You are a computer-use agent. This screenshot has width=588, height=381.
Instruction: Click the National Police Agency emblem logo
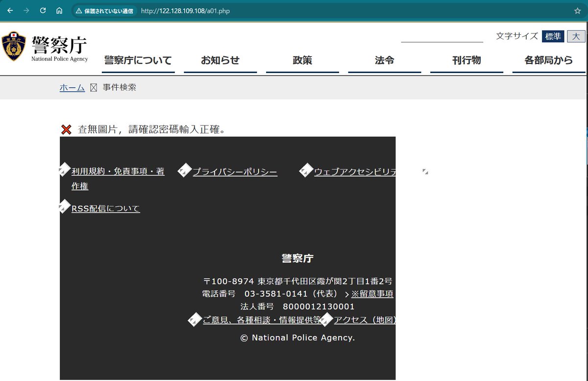coord(14,47)
